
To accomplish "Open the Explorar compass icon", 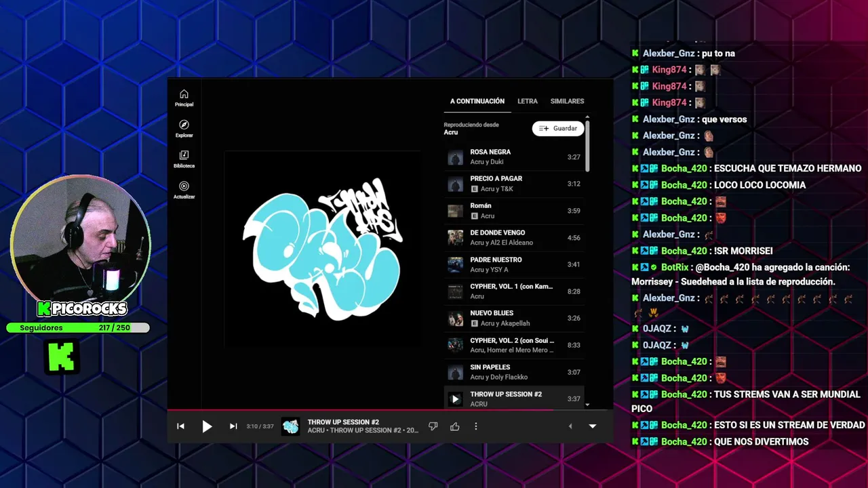I will pos(184,128).
